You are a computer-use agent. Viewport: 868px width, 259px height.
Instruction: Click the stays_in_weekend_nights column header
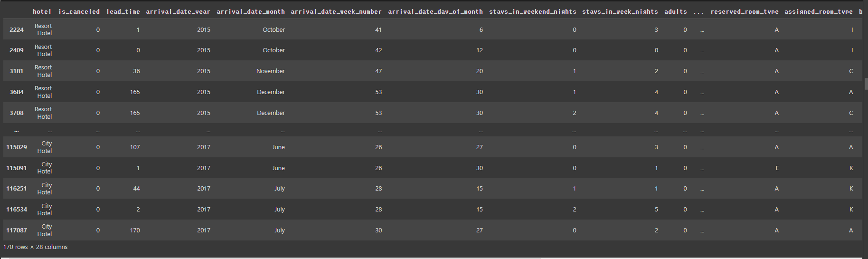tap(533, 11)
